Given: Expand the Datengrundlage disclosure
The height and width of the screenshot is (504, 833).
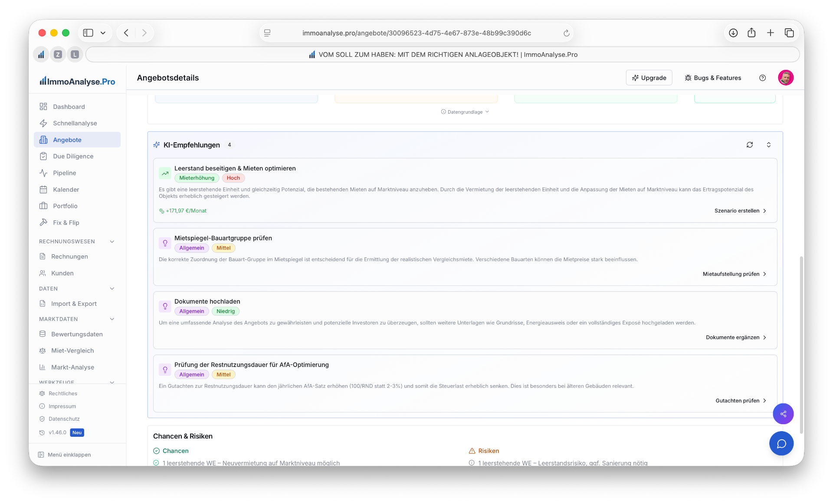Looking at the screenshot, I should 465,112.
